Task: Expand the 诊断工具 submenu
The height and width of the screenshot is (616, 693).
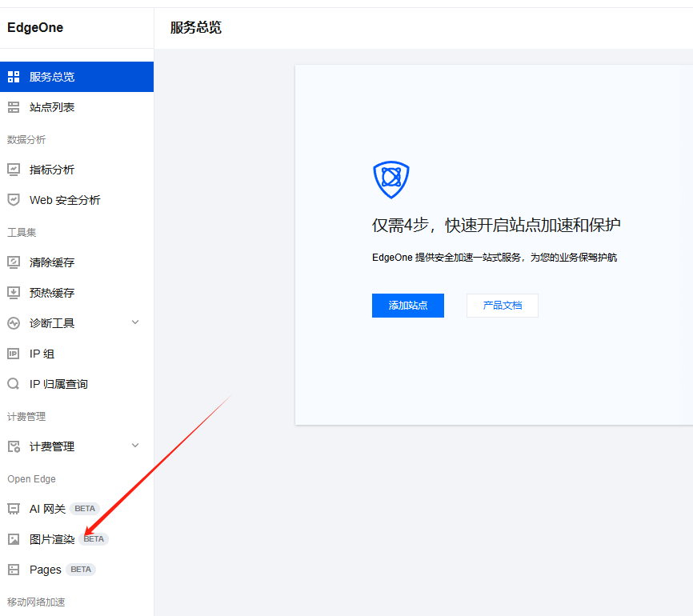Action: [136, 322]
